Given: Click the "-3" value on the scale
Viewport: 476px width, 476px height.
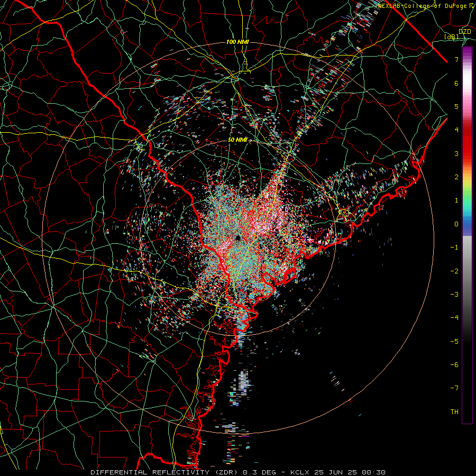Looking at the screenshot, I should (454, 295).
